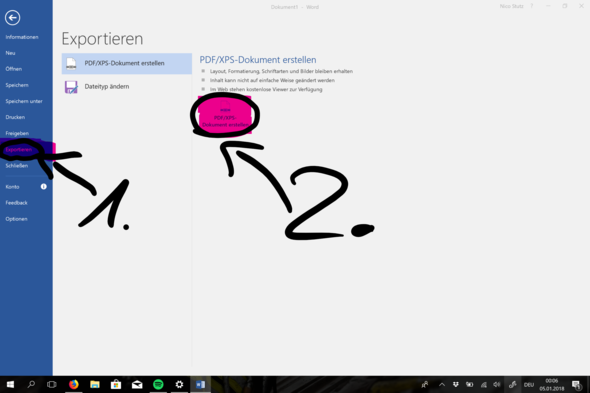
Task: Open the Drucken page
Action: pyautogui.click(x=15, y=117)
